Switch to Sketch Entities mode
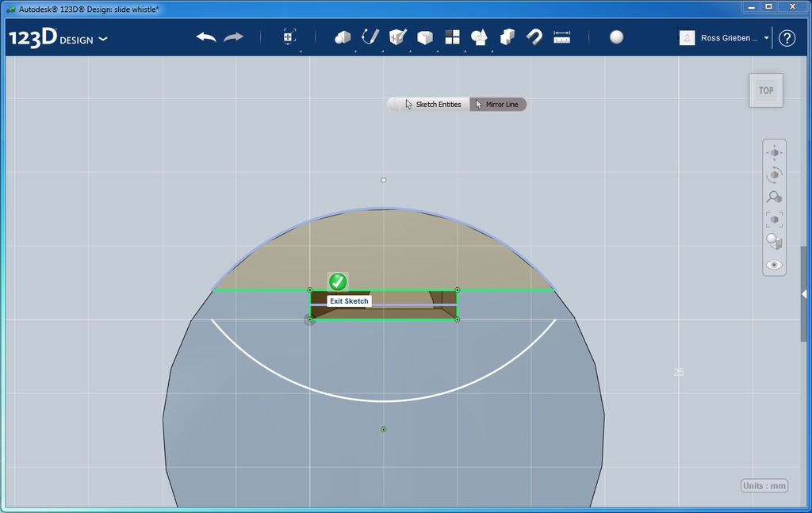Viewport: 812px width, 513px height. tap(439, 104)
